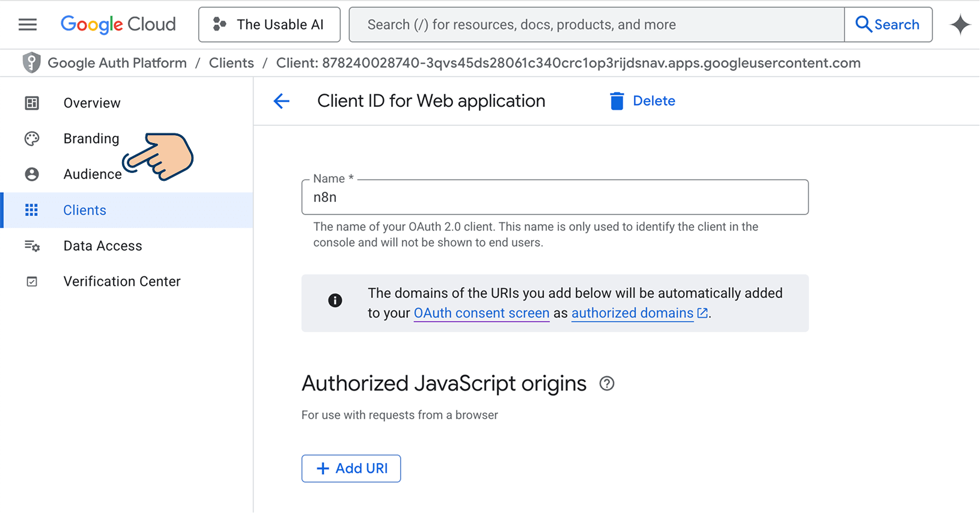
Task: Click the Branding palette icon
Action: [32, 139]
